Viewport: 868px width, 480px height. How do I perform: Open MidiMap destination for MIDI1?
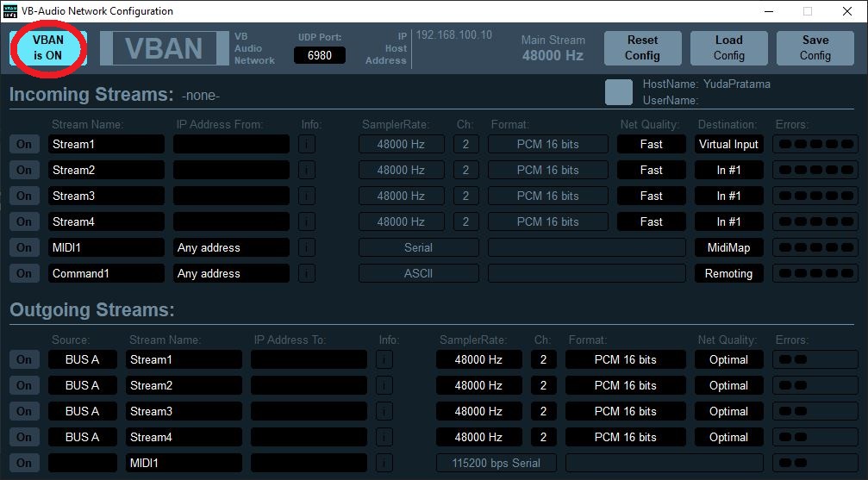tap(729, 247)
